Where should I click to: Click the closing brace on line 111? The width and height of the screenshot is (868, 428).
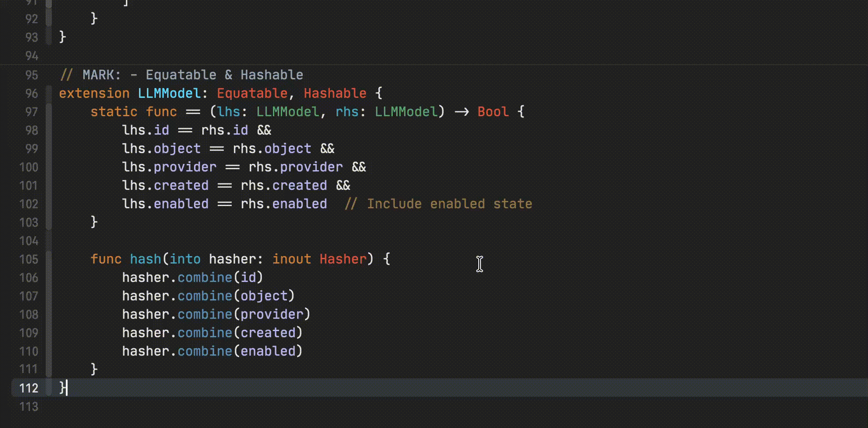pyautogui.click(x=94, y=369)
